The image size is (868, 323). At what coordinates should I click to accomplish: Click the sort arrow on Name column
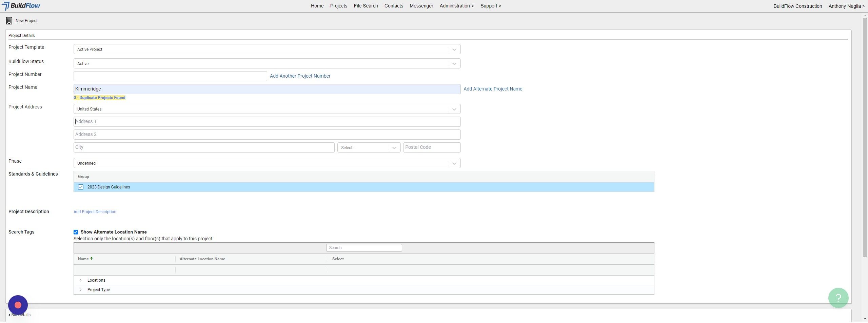point(92,259)
